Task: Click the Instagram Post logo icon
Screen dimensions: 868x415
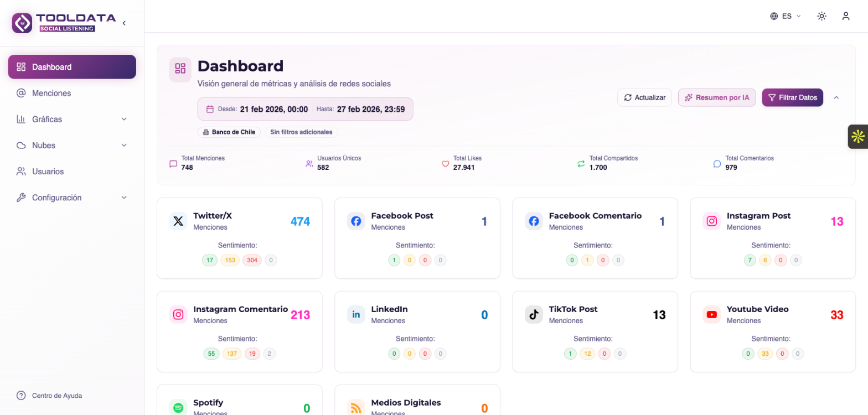Action: (x=712, y=221)
